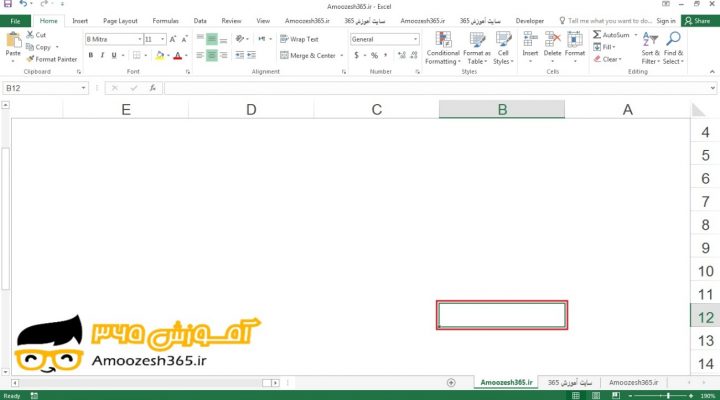
Task: Apply accounting dollar format
Action: [x=356, y=55]
